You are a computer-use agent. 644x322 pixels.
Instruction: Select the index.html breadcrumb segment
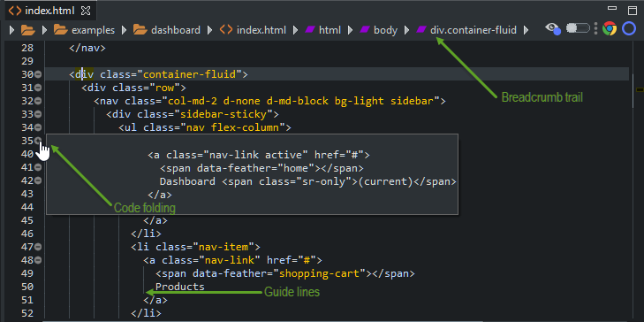point(253,29)
